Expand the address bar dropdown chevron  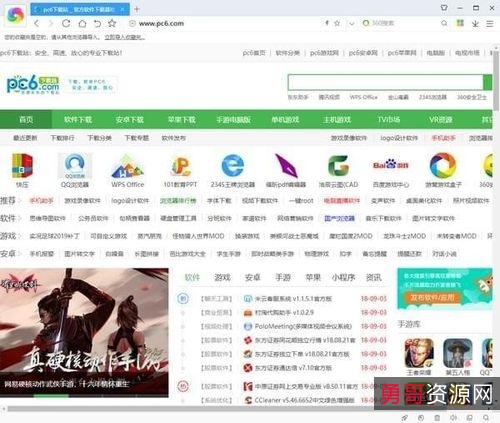click(351, 23)
